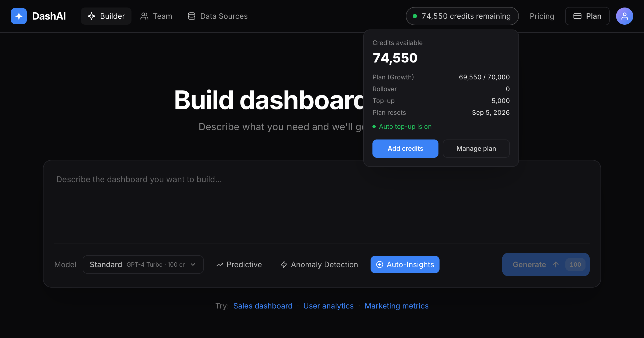644x338 pixels.
Task: Open the Pricing nav item
Action: [x=542, y=16]
